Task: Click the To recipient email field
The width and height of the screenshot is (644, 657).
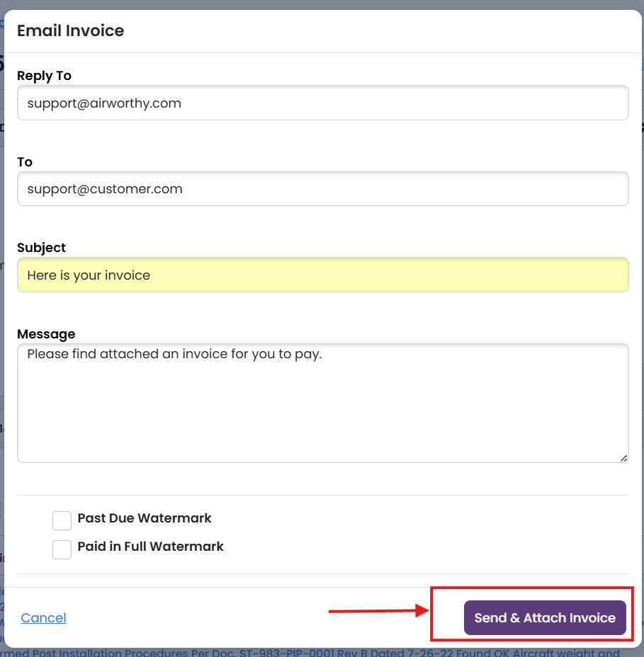Action: pyautogui.click(x=322, y=189)
